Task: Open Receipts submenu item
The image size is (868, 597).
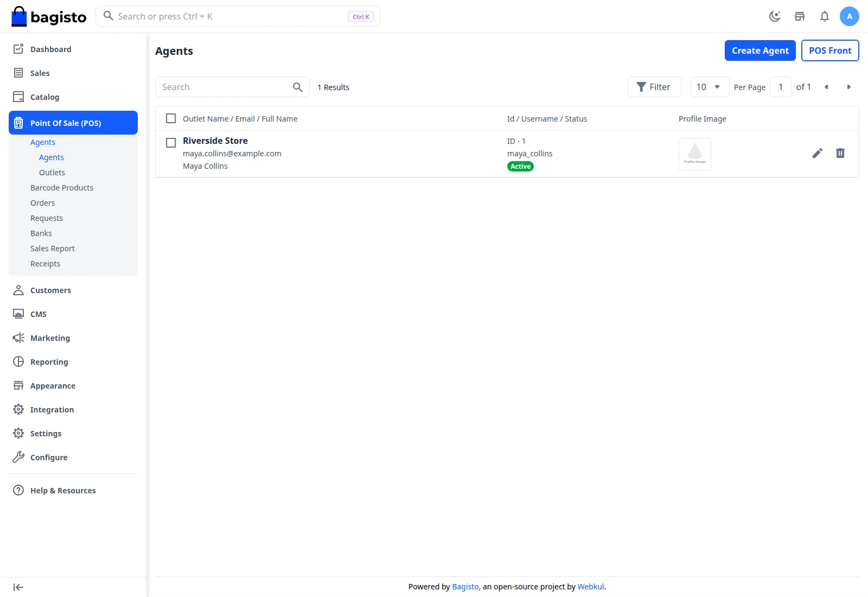Action: (46, 264)
